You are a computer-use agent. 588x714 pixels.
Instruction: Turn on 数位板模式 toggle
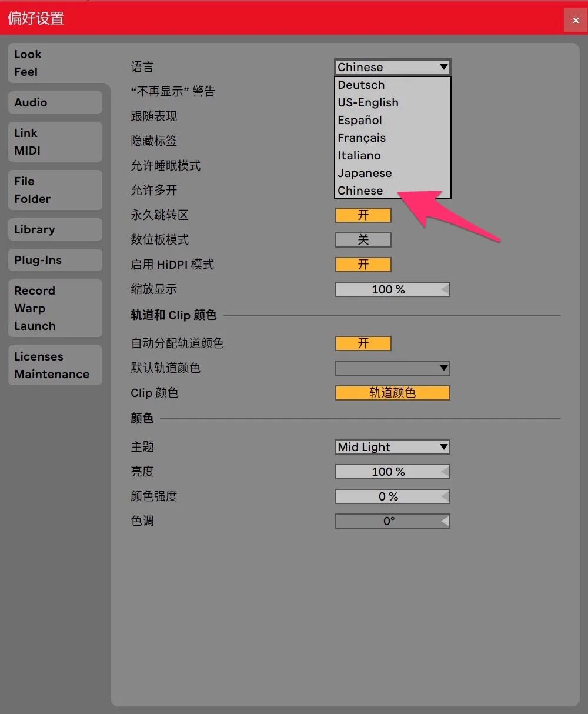363,240
